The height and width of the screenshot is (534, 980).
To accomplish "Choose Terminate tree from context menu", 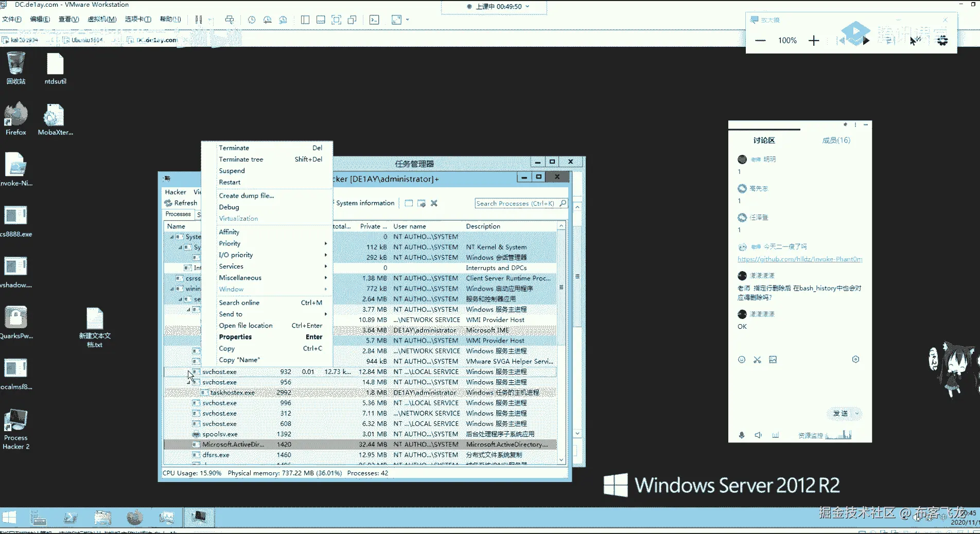I will 267,159.
